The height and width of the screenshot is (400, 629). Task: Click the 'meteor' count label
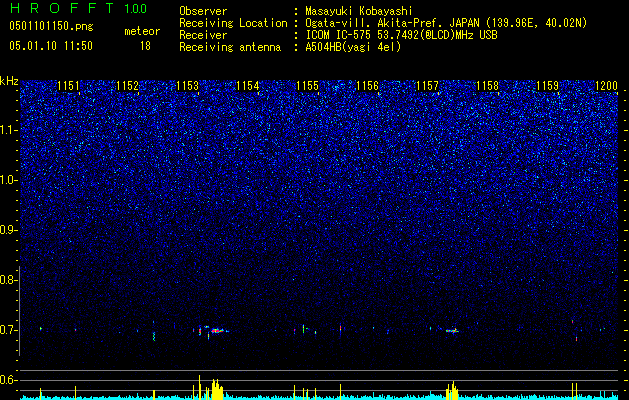(142, 31)
